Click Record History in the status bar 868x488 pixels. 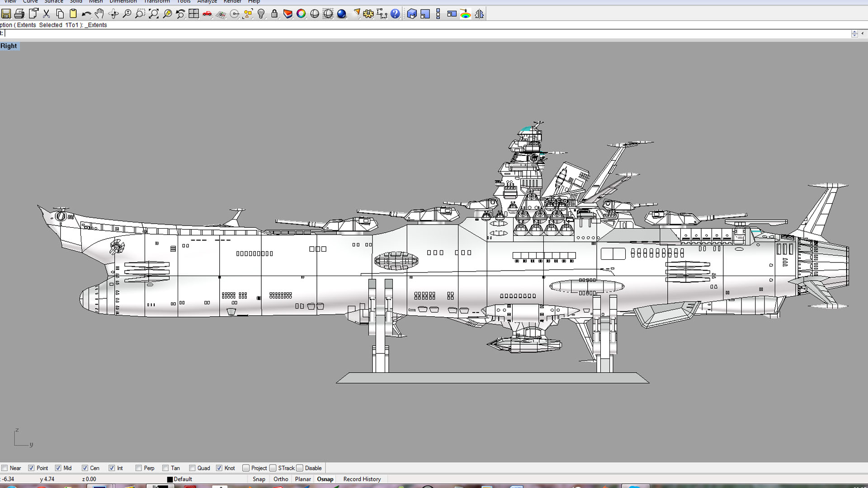[x=362, y=479]
